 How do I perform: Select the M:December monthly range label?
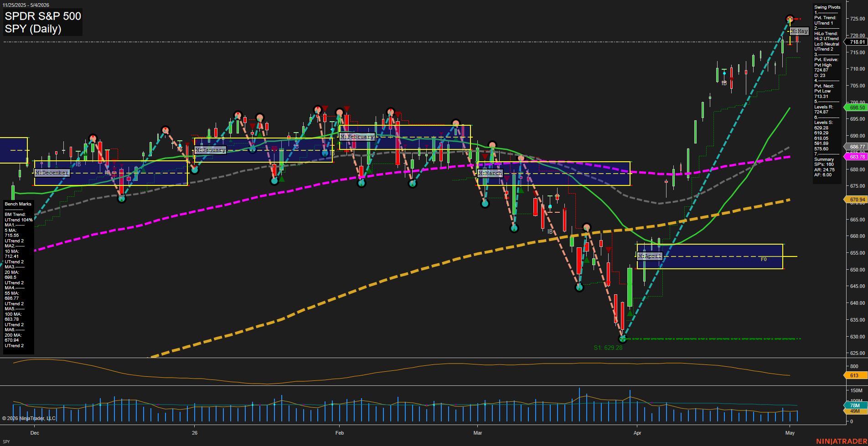pyautogui.click(x=52, y=173)
